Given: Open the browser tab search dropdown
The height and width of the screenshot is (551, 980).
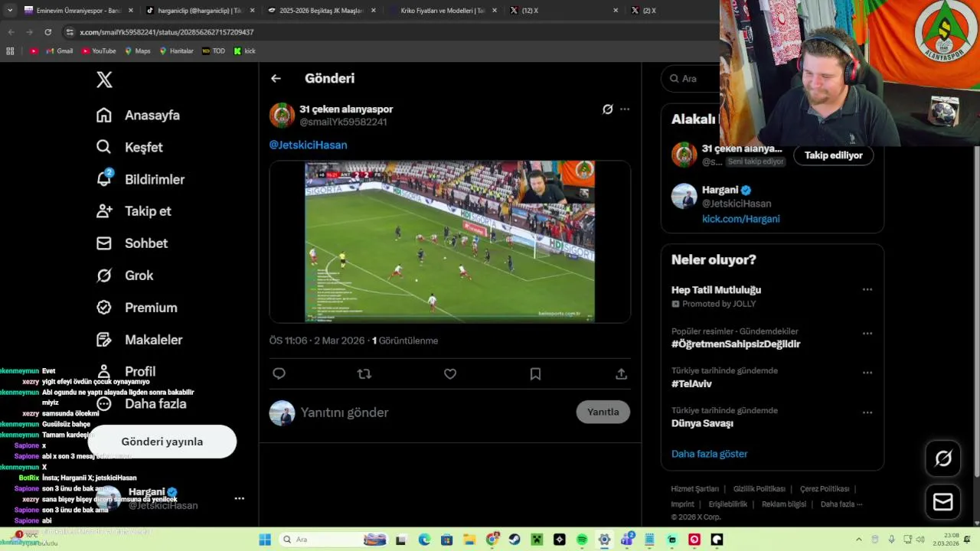Looking at the screenshot, I should 10,11.
